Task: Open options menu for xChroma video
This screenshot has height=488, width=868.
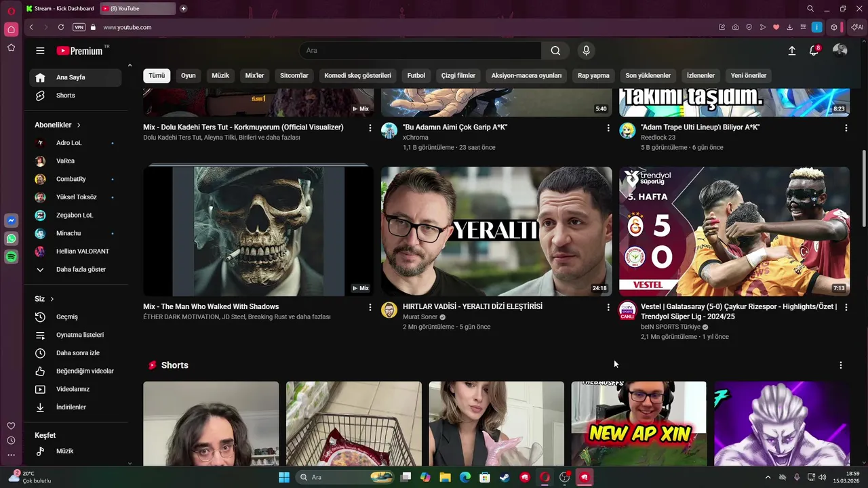Action: [x=608, y=128]
